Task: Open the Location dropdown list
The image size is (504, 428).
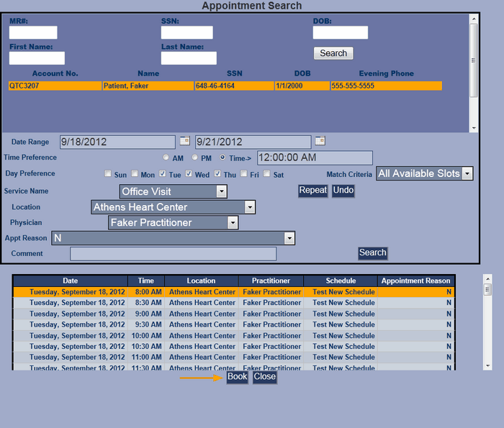Action: [x=250, y=207]
